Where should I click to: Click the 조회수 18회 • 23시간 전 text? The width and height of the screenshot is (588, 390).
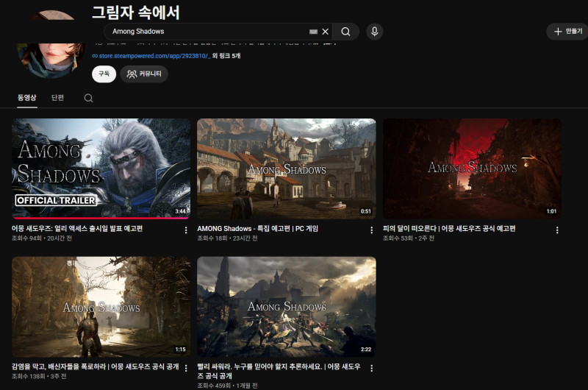pyautogui.click(x=227, y=238)
